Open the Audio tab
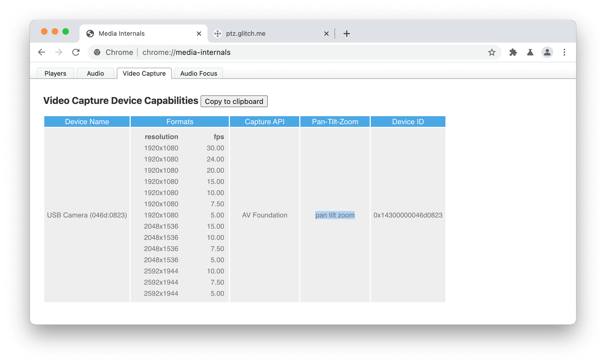606x364 pixels. [95, 73]
